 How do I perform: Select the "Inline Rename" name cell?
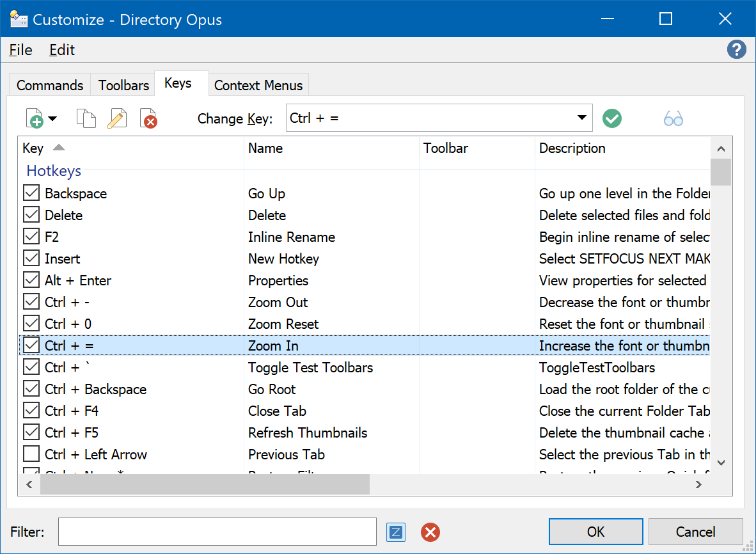[x=292, y=237]
